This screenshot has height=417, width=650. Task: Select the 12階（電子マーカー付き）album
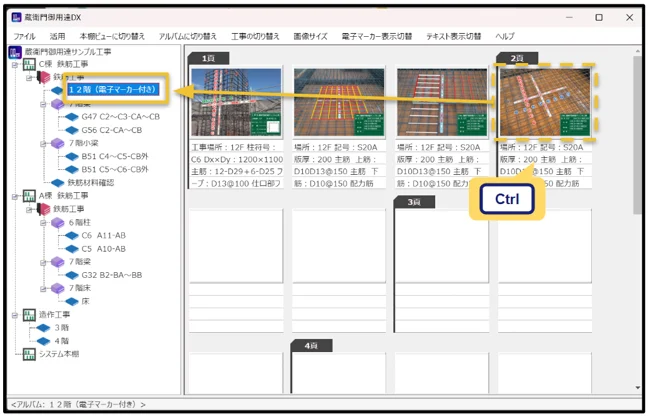pyautogui.click(x=113, y=90)
